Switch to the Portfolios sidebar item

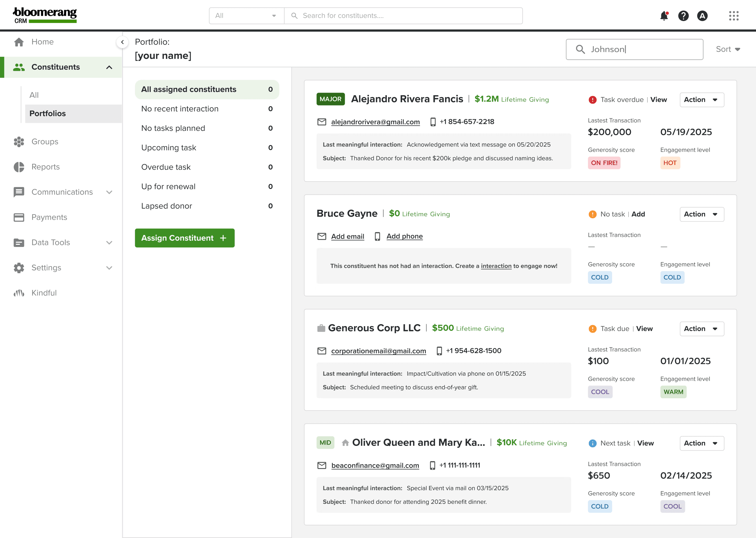(x=48, y=113)
